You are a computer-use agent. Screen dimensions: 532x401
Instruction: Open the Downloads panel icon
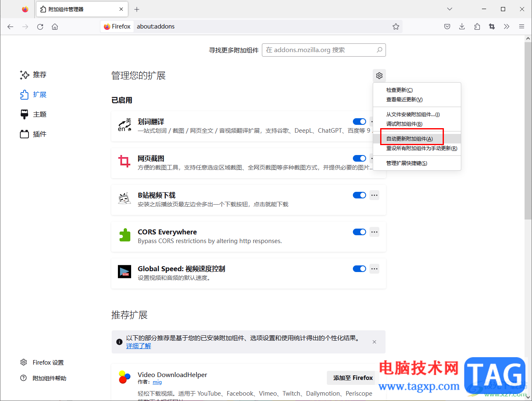462,26
